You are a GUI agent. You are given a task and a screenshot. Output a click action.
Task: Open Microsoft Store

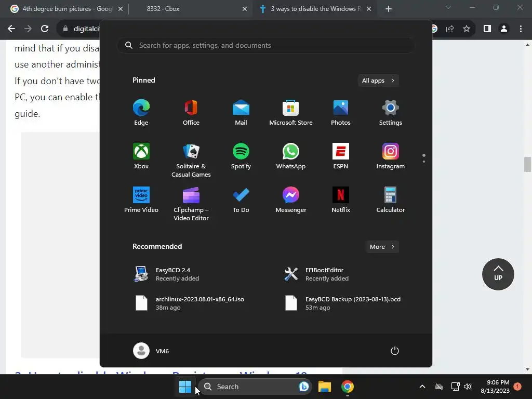(x=291, y=113)
